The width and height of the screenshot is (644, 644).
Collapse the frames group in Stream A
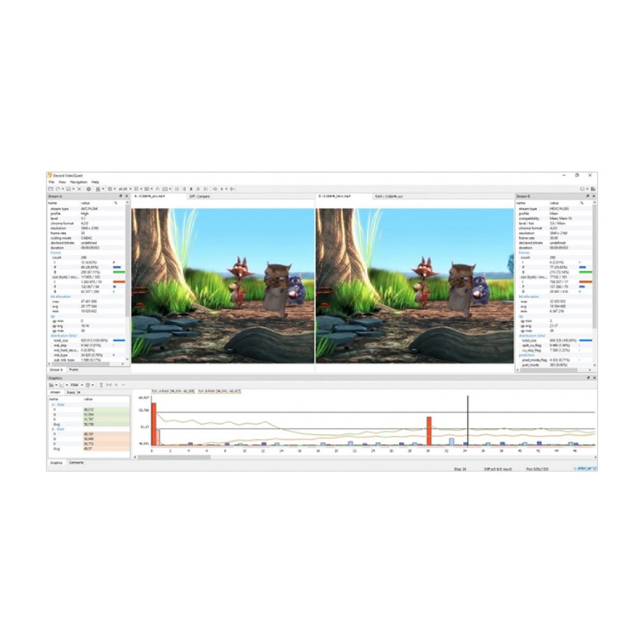point(55,252)
